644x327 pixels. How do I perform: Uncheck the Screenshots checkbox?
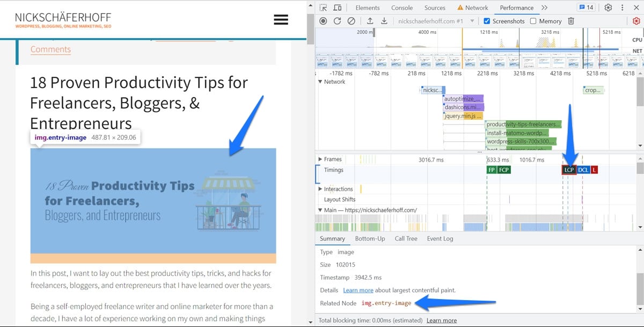click(x=487, y=21)
